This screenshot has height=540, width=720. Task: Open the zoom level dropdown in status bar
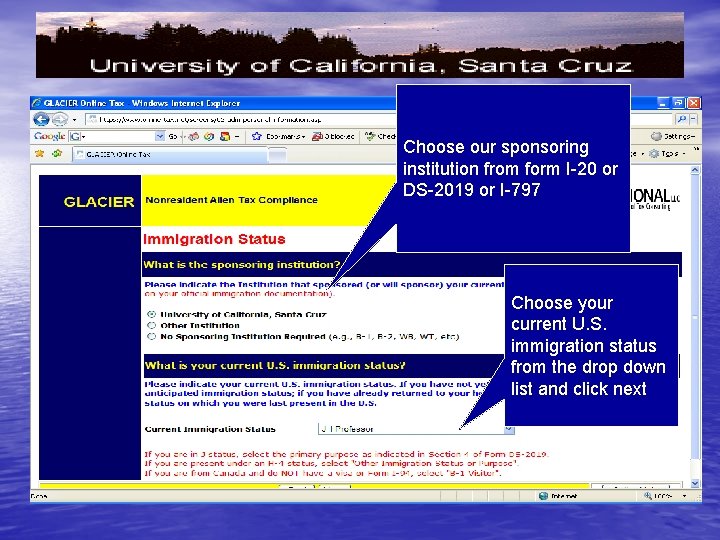point(684,496)
